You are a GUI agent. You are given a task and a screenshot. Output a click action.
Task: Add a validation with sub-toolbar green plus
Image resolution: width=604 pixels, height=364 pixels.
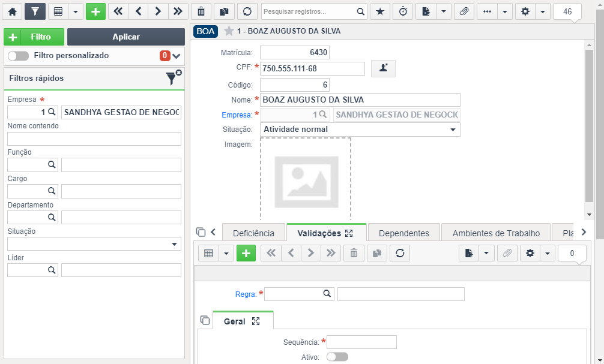pos(246,253)
